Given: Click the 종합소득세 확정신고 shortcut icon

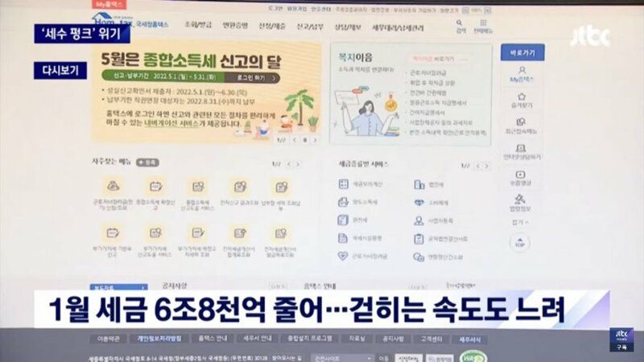Looking at the screenshot, I should click(155, 187).
